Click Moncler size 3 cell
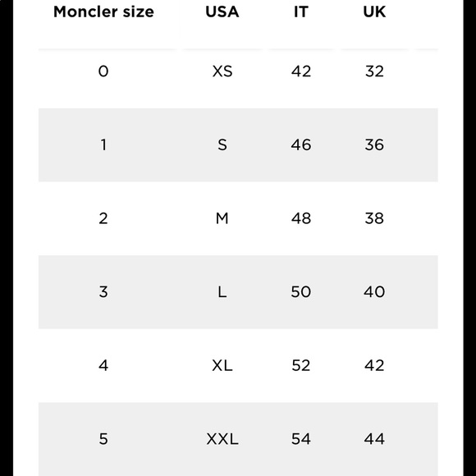The height and width of the screenshot is (476, 476). [x=103, y=291]
